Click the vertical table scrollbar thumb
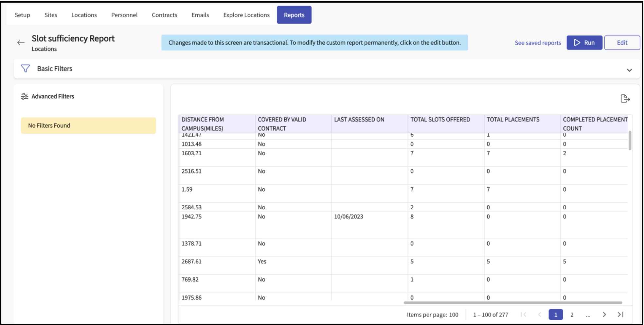This screenshot has height=325, width=644. (630, 141)
